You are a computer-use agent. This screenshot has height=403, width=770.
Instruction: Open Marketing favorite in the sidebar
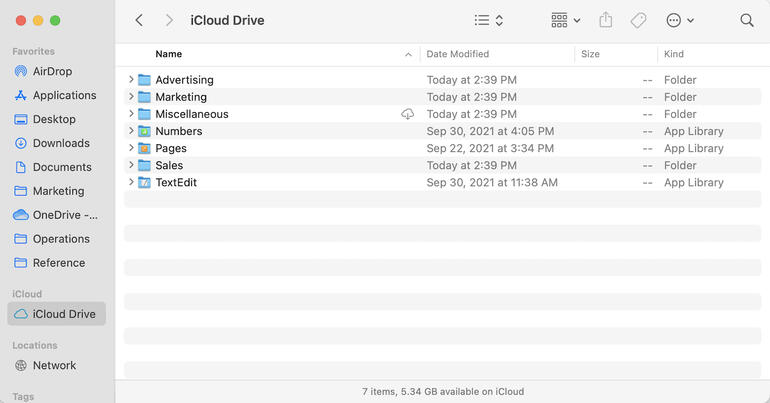pyautogui.click(x=56, y=191)
